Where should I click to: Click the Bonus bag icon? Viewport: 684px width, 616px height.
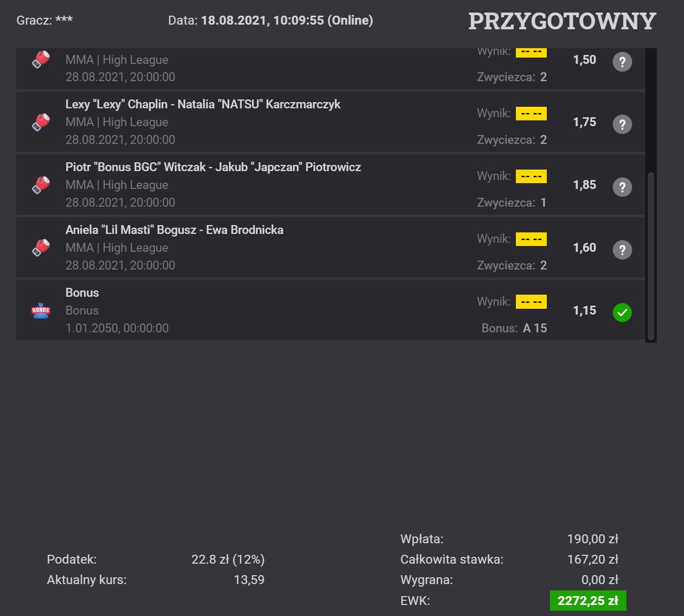point(41,310)
